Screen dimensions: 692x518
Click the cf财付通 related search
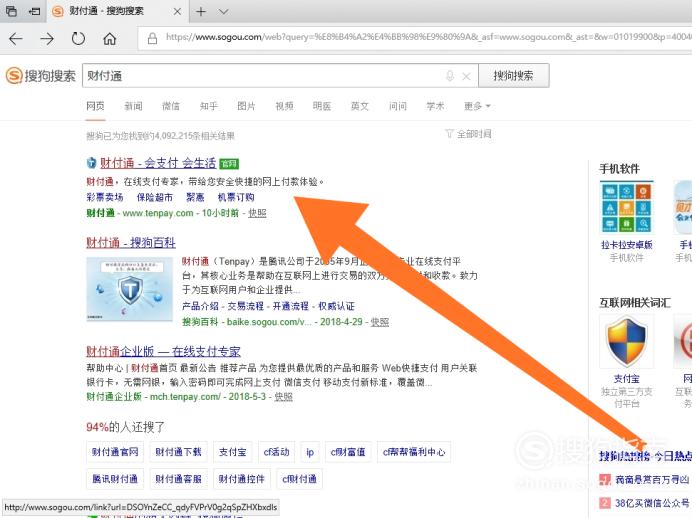pos(299,479)
